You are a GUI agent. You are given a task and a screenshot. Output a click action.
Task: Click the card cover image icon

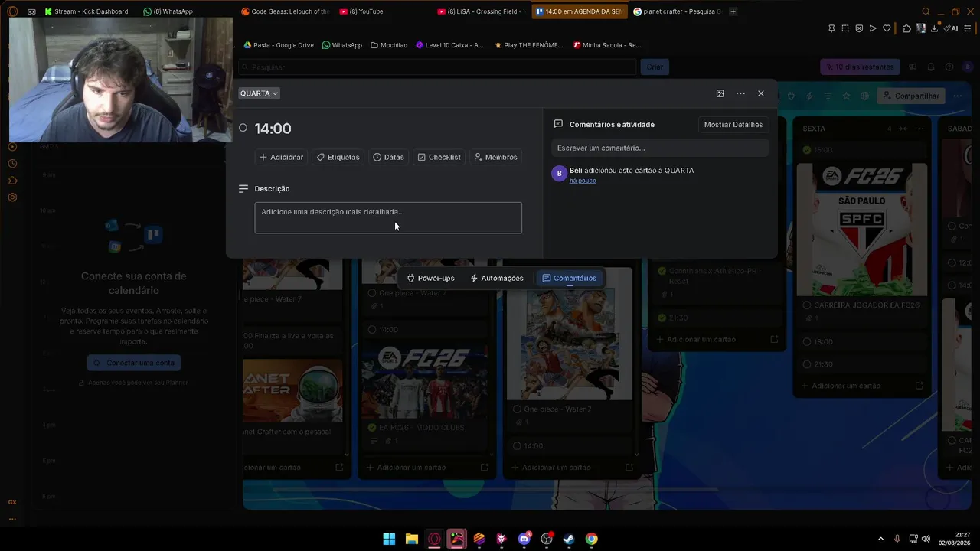pyautogui.click(x=720, y=93)
